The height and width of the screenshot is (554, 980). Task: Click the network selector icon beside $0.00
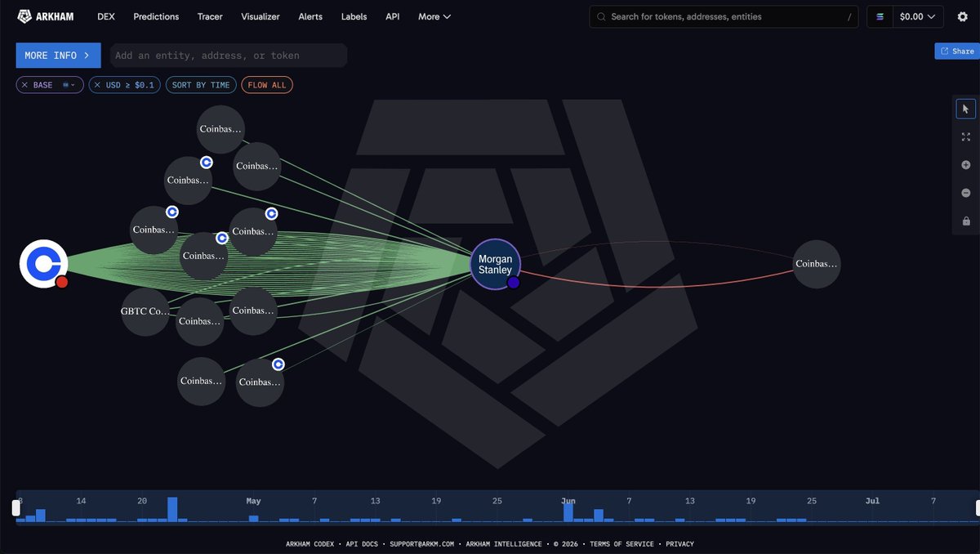pos(880,16)
